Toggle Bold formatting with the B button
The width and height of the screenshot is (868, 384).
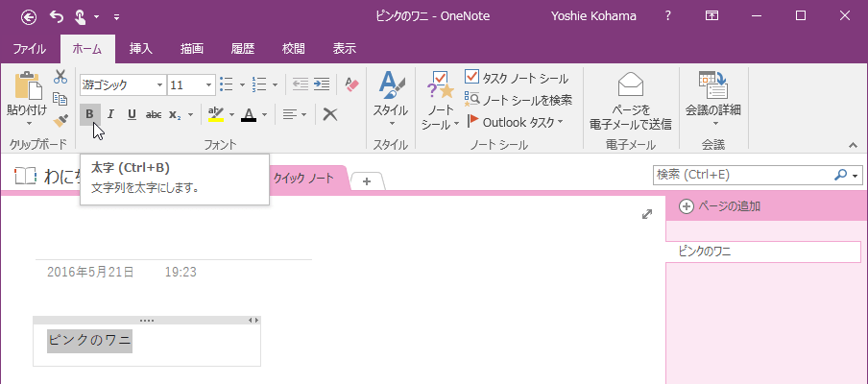[89, 114]
